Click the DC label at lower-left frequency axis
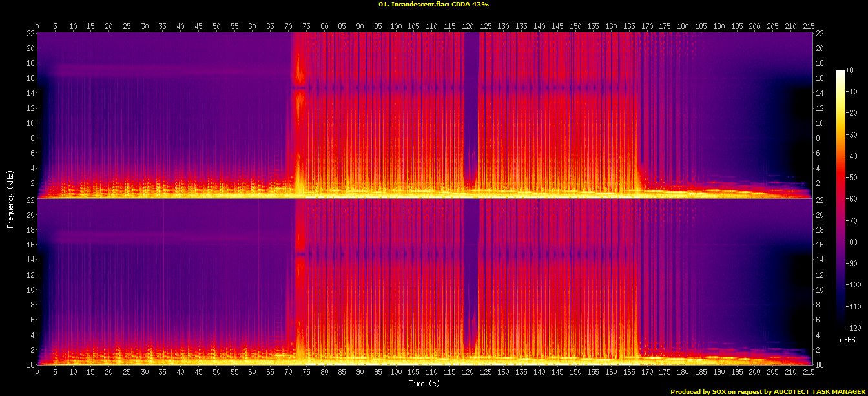The width and height of the screenshot is (868, 396). tap(29, 365)
